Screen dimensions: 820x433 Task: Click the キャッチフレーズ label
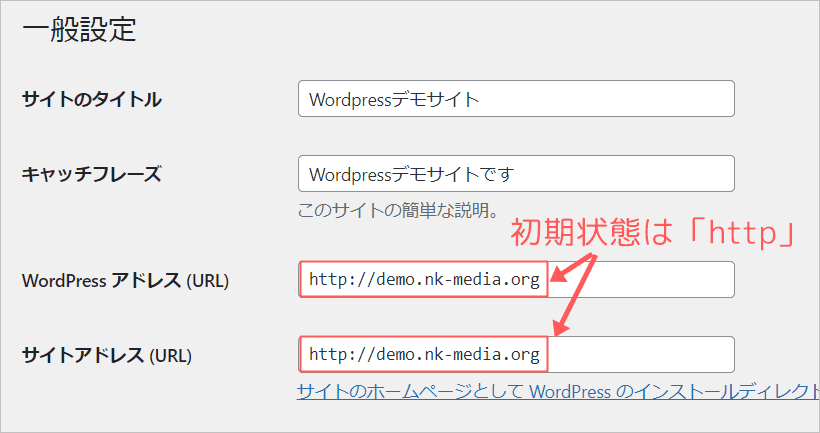(x=90, y=174)
